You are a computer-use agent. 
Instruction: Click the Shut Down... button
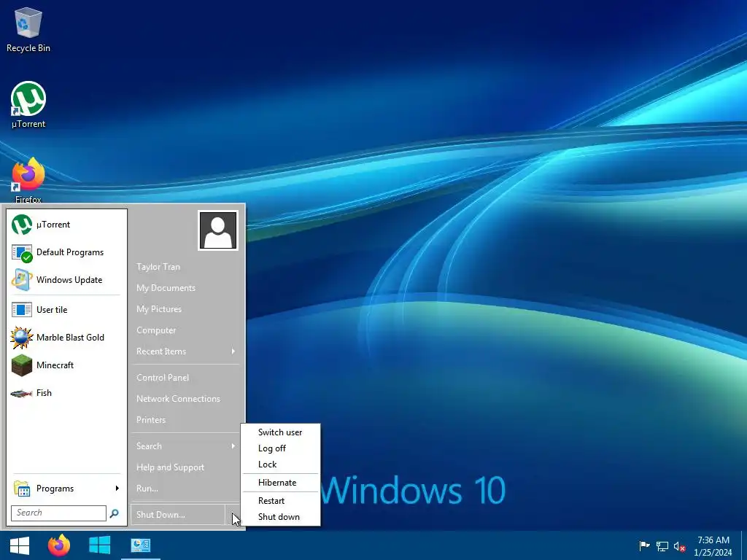pyautogui.click(x=178, y=514)
